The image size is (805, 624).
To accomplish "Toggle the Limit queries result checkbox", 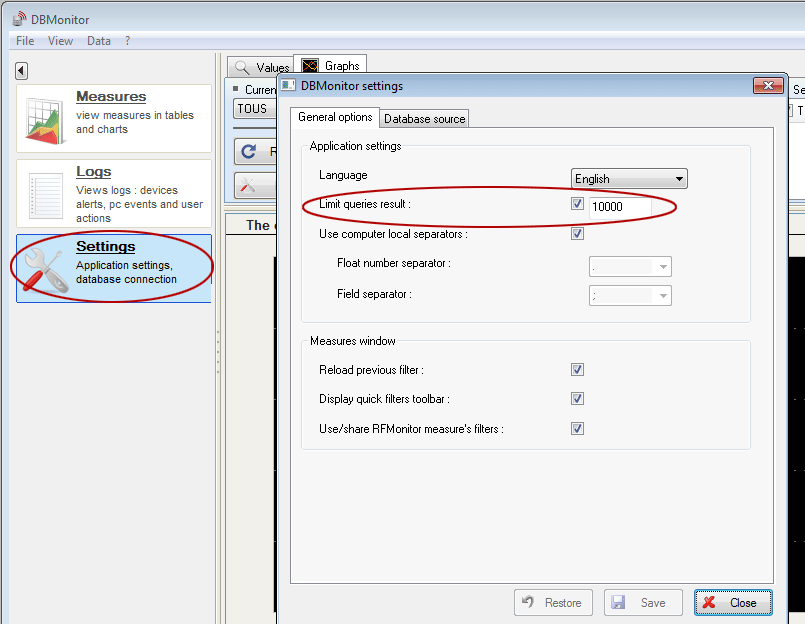I will tap(578, 204).
